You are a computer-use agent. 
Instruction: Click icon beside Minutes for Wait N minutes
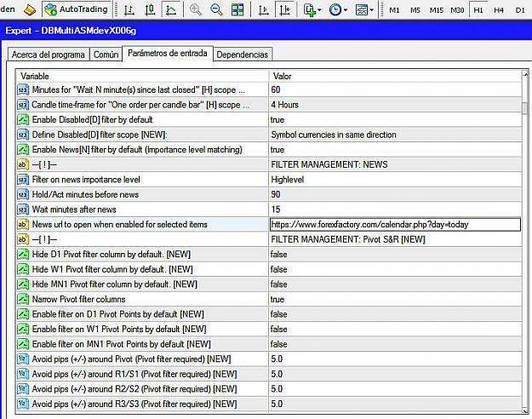pyautogui.click(x=23, y=90)
